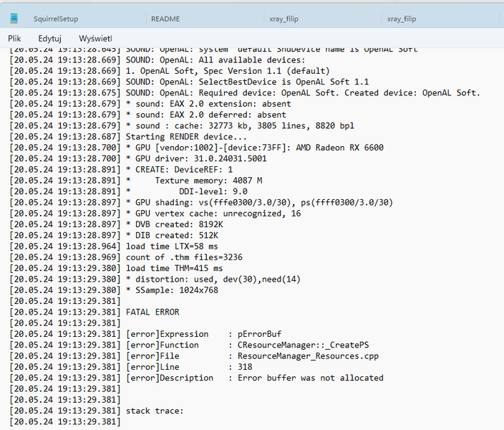Place cursor on the stack trace line
Image resolution: width=504 pixels, height=430 pixels.
(155, 411)
